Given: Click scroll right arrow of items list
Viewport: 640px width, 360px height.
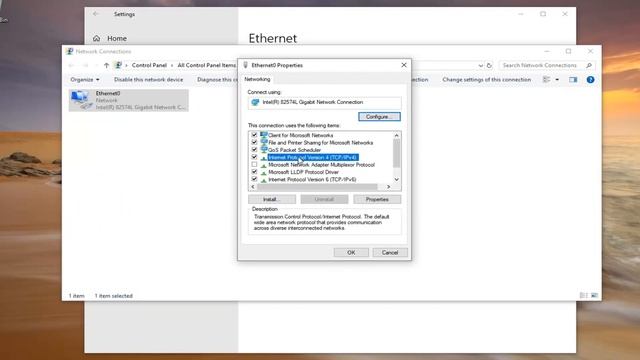Looking at the screenshot, I should coord(388,187).
